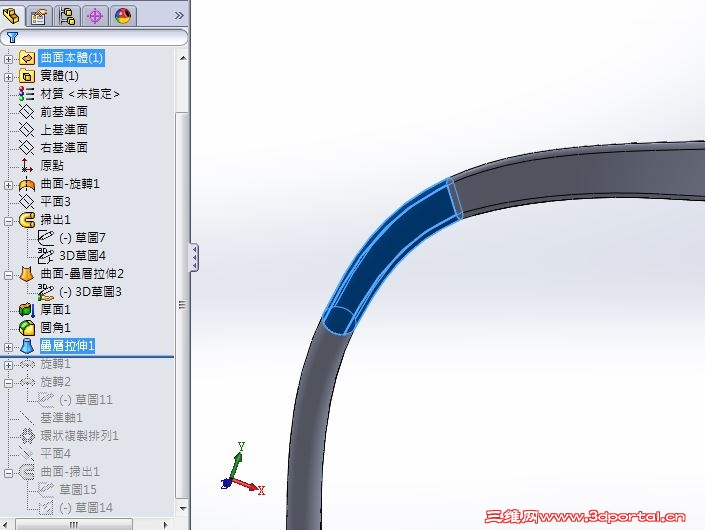
Task: Click the feature tree scroll down arrow
Action: coord(183,508)
